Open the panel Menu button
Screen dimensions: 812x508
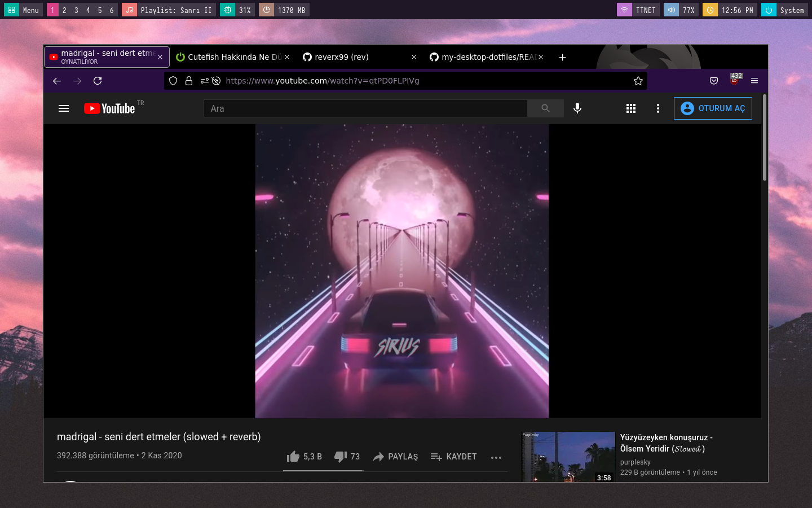[23, 10]
